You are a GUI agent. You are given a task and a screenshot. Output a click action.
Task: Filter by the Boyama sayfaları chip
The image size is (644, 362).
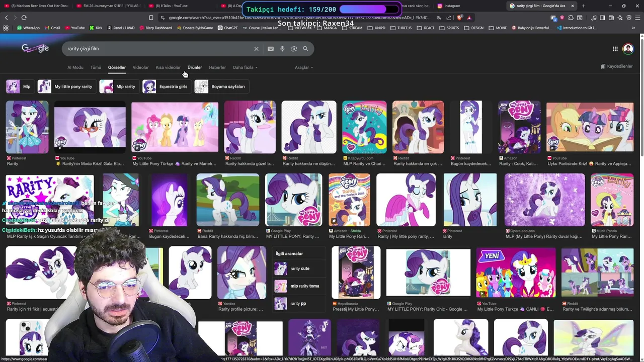[221, 86]
